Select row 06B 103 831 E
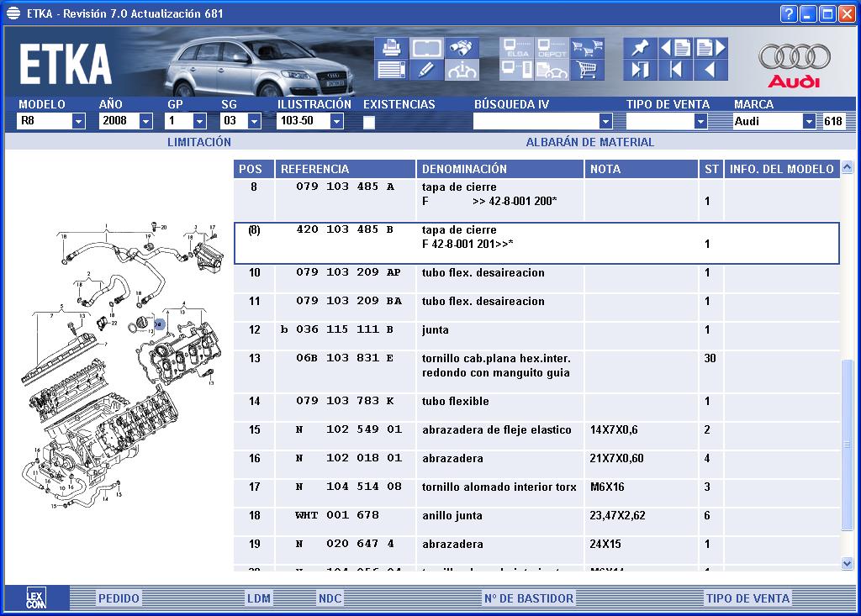 pyautogui.click(x=536, y=371)
